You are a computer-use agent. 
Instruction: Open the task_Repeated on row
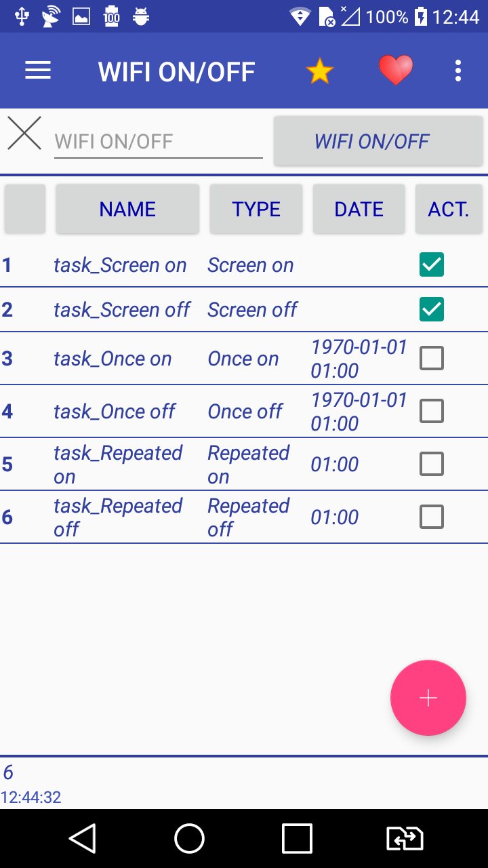[119, 465]
